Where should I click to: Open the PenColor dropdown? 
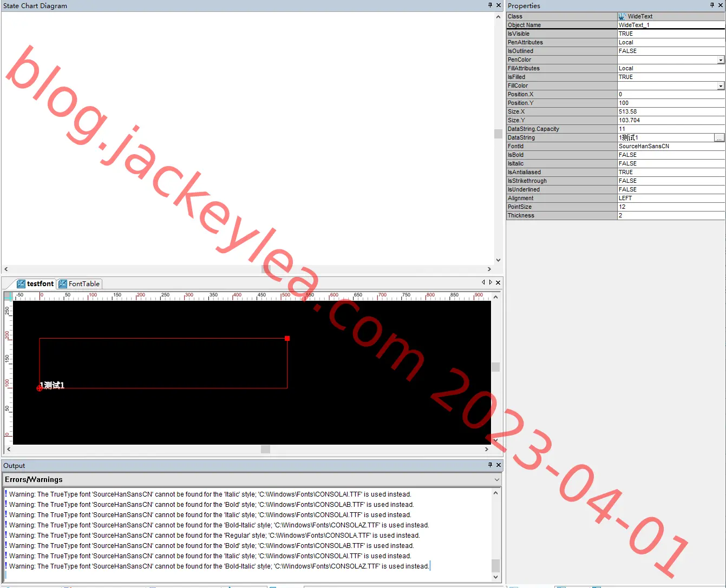pos(721,60)
